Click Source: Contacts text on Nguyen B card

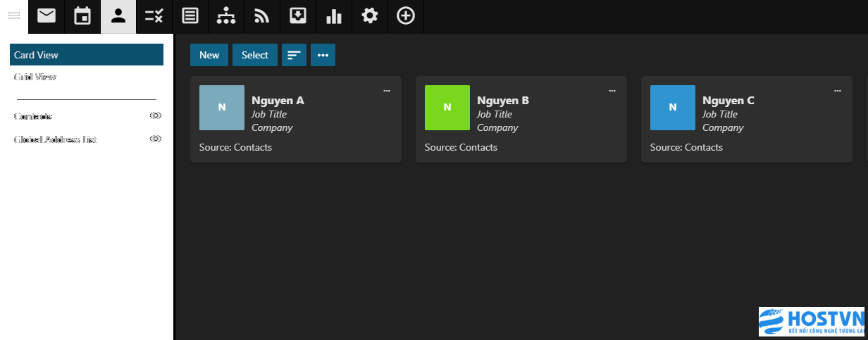click(461, 147)
